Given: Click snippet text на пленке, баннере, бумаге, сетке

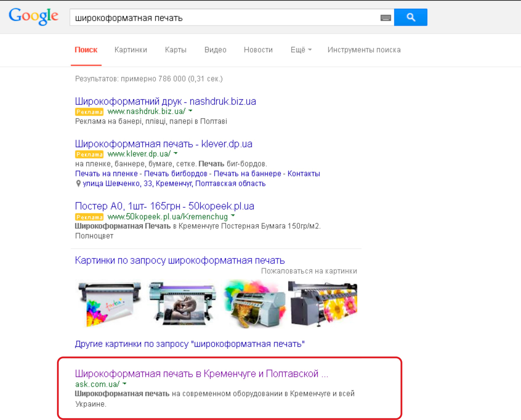Looking at the screenshot, I should (171, 164).
